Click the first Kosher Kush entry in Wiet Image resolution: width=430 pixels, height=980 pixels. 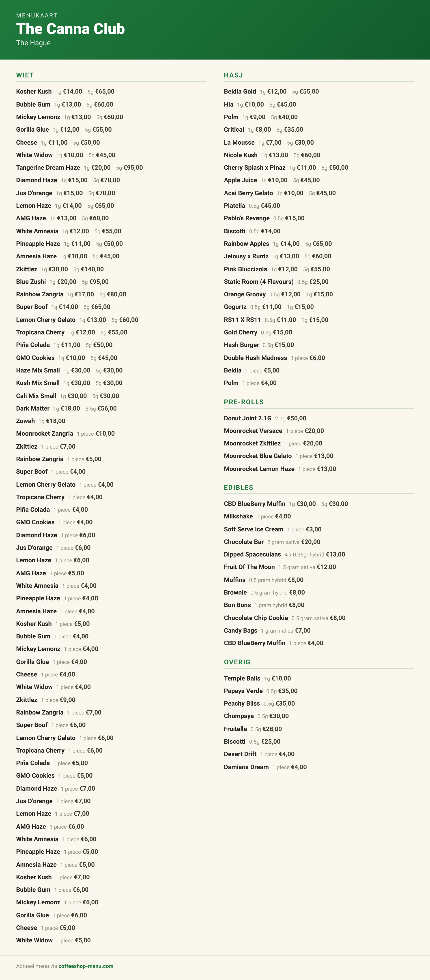click(x=65, y=91)
